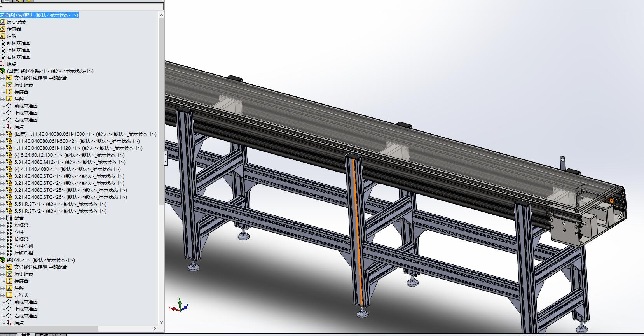Switch to the 模型 tab
This screenshot has height=336, width=644.
pos(26,334)
